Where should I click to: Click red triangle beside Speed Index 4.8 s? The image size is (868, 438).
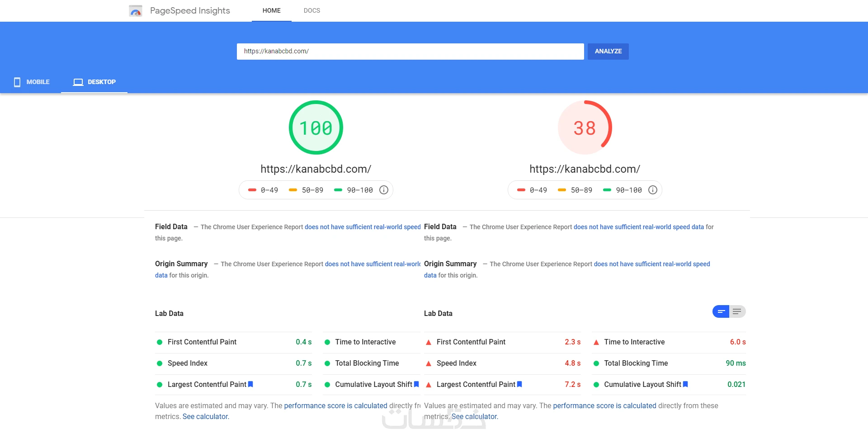point(429,363)
